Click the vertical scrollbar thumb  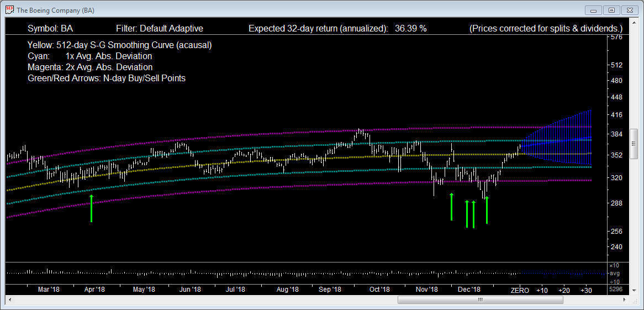[x=633, y=144]
